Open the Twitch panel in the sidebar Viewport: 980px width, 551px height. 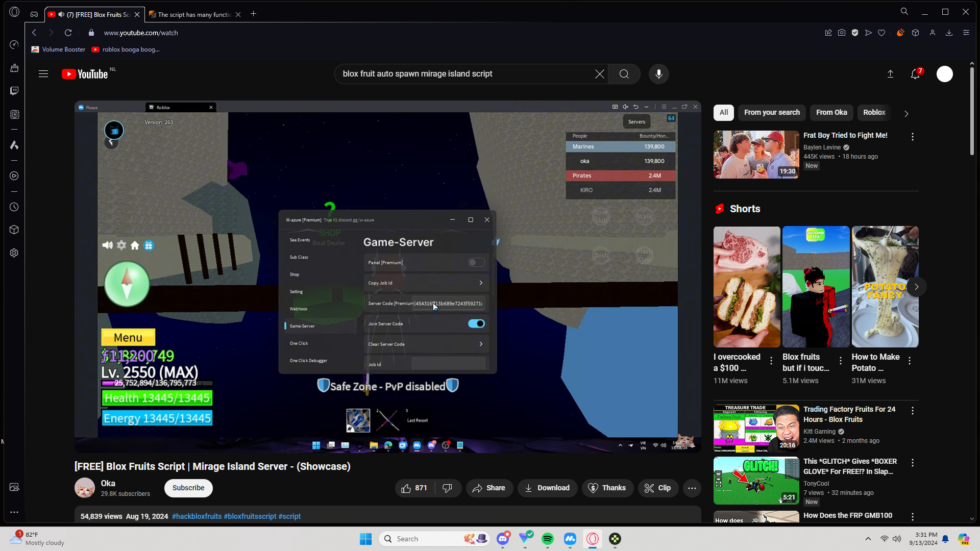[x=14, y=91]
